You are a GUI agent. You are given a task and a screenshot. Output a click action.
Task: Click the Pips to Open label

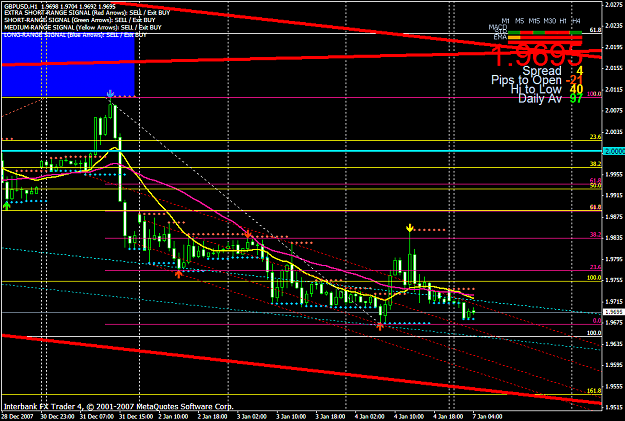(x=526, y=80)
